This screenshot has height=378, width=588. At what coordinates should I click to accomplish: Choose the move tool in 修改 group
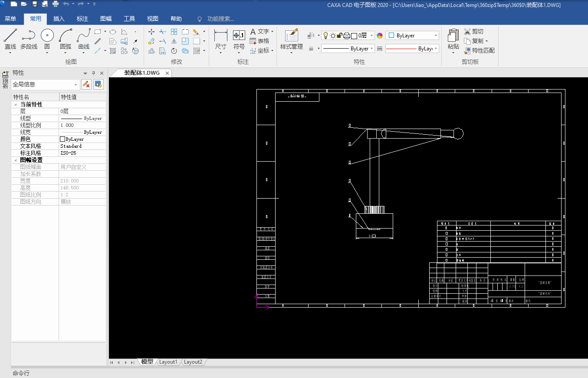pos(151,32)
